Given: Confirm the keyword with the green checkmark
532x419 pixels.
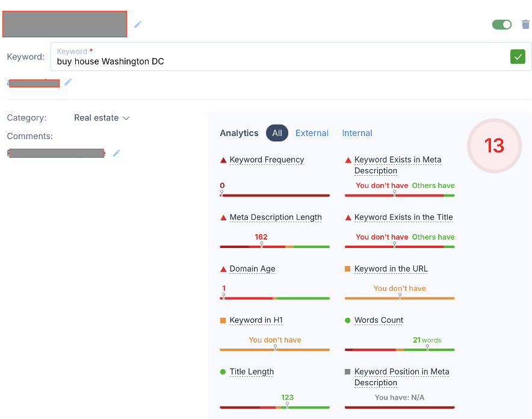Looking at the screenshot, I should point(518,57).
